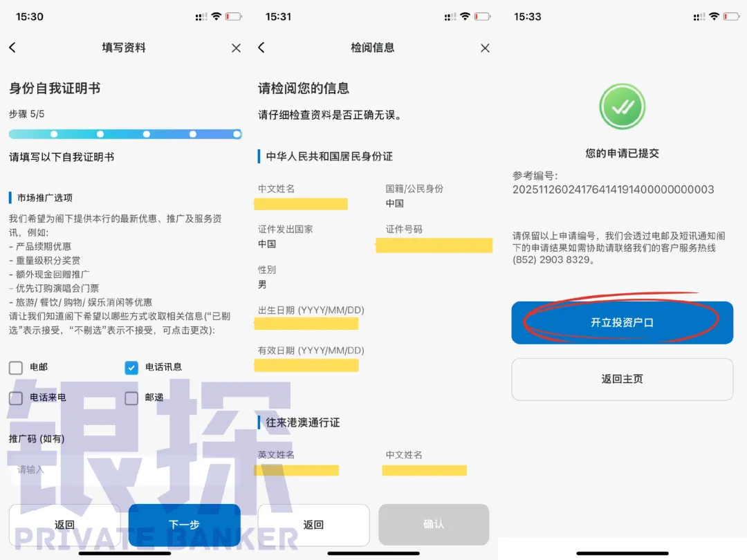The width and height of the screenshot is (747, 560).
Task: Tick the 电话来电 checkbox
Action: tap(16, 398)
